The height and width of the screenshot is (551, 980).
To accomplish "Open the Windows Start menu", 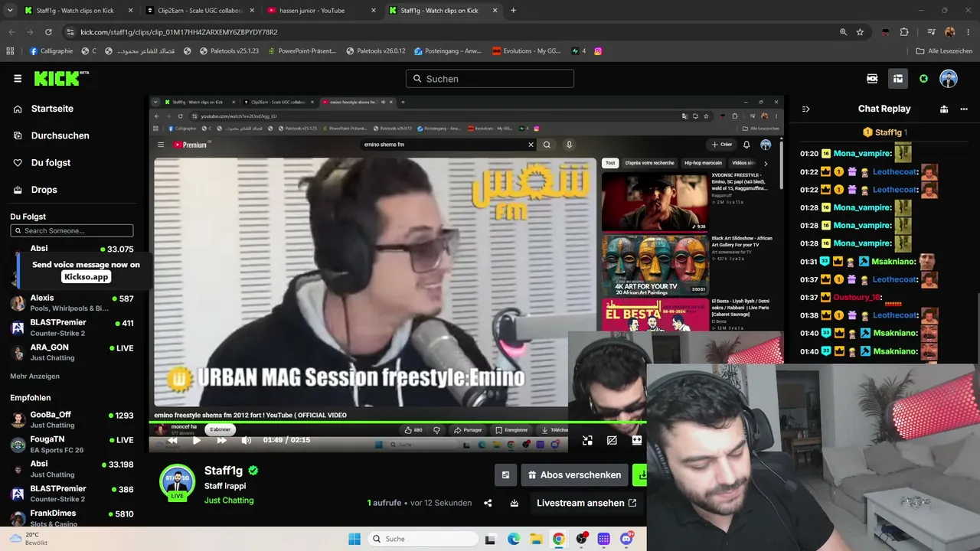I will tap(354, 539).
